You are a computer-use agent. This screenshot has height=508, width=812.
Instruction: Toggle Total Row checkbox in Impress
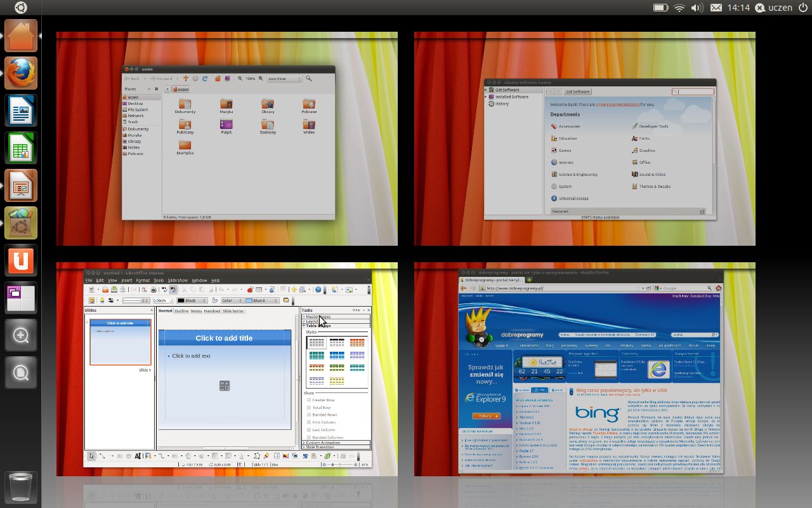tap(308, 408)
